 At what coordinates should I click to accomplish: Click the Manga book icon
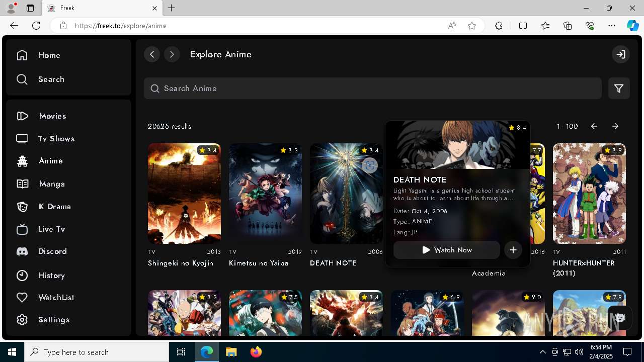(x=22, y=184)
